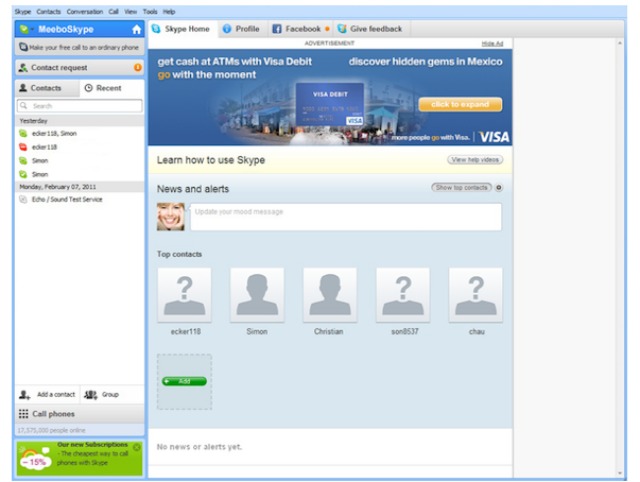
Task: Click the Group people icon
Action: [91, 395]
